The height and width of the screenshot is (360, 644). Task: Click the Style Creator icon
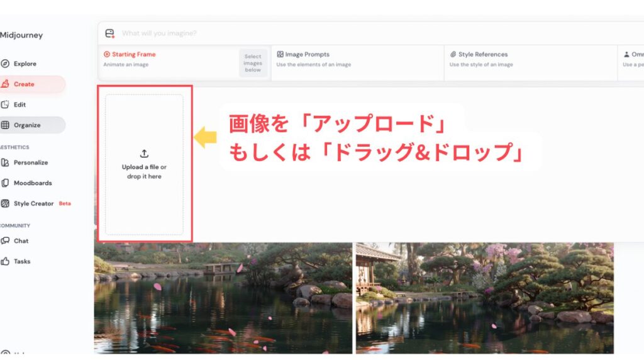point(5,204)
